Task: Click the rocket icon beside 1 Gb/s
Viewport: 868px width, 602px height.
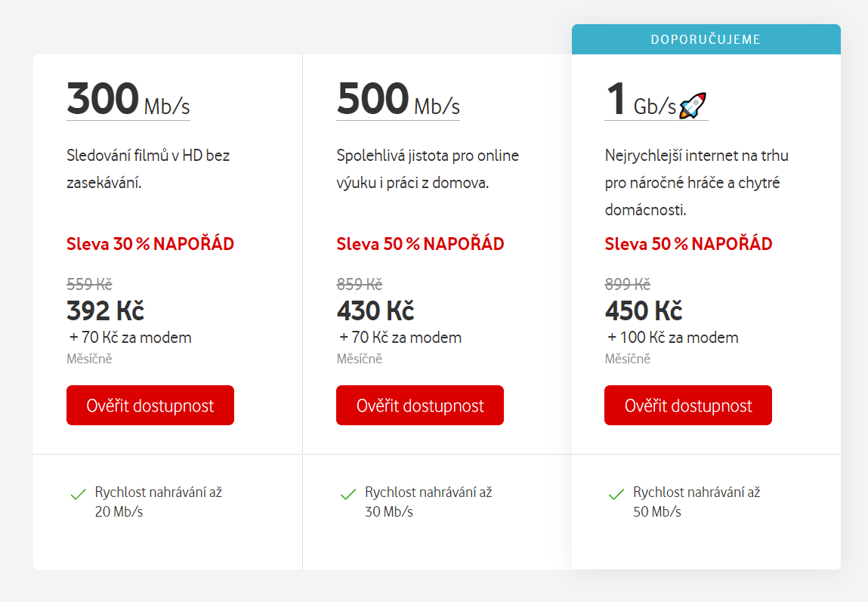Action: coord(692,105)
